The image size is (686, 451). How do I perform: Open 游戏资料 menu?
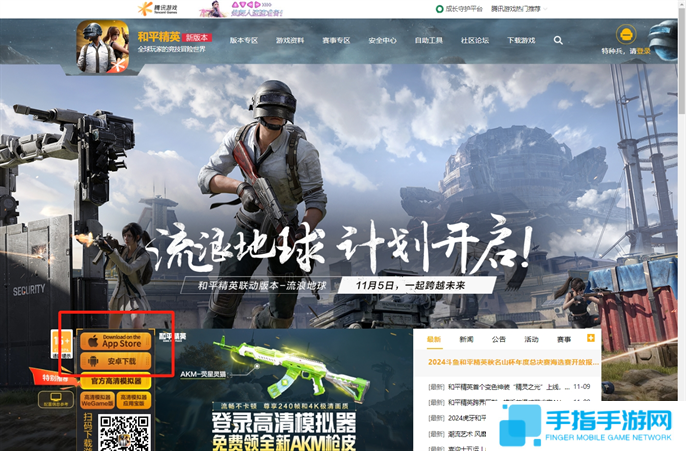pyautogui.click(x=290, y=40)
